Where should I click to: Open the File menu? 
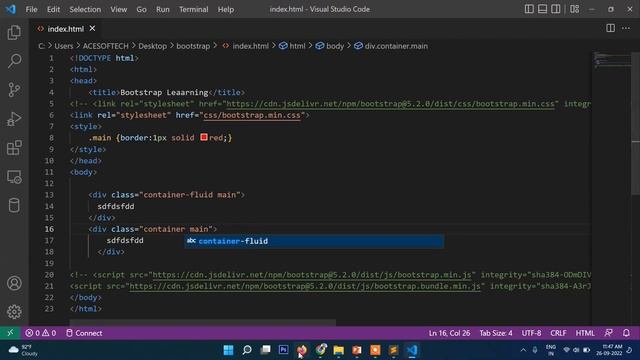point(31,9)
